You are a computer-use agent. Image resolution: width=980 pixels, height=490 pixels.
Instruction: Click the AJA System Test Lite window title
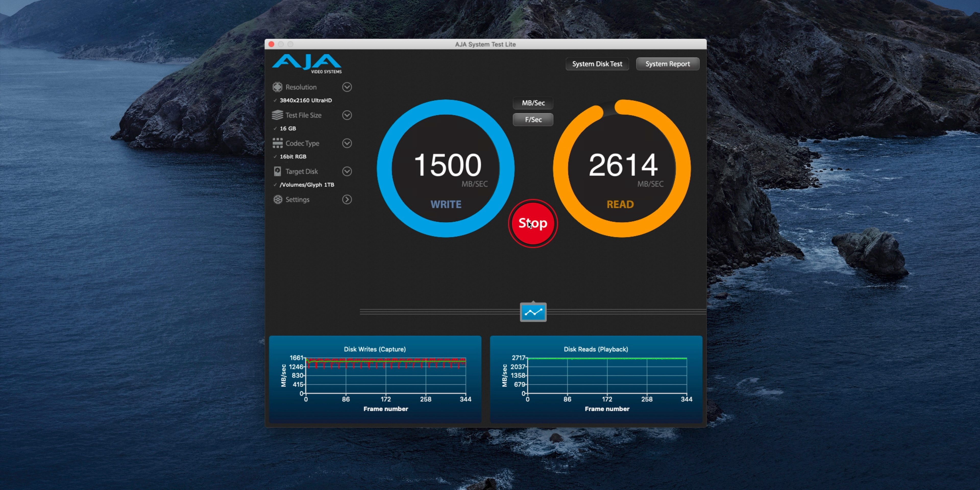(485, 44)
